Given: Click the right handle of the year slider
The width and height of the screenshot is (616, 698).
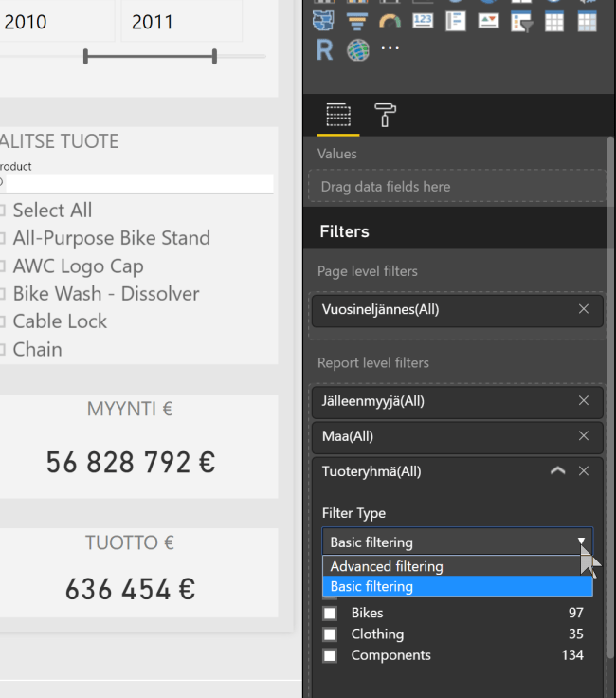Looking at the screenshot, I should pyautogui.click(x=215, y=58).
